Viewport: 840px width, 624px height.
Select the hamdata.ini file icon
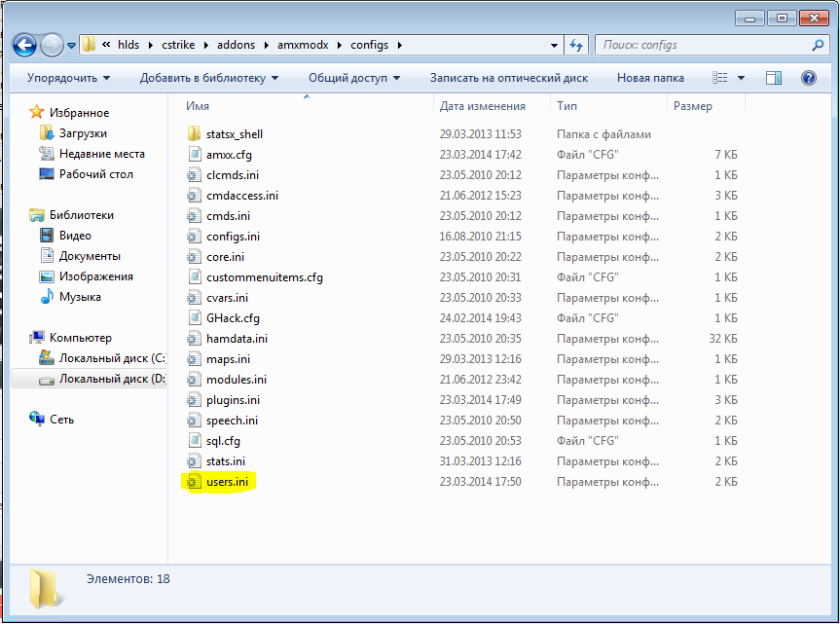[x=194, y=339]
